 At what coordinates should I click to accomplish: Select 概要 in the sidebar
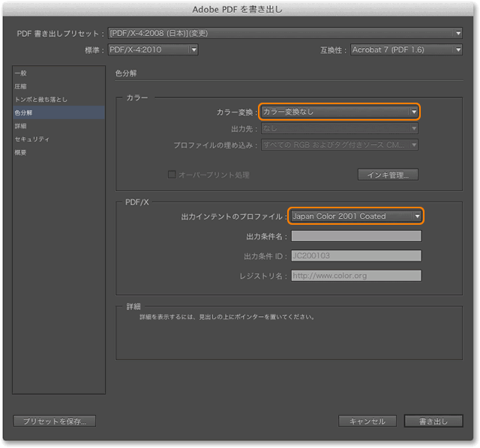point(21,152)
